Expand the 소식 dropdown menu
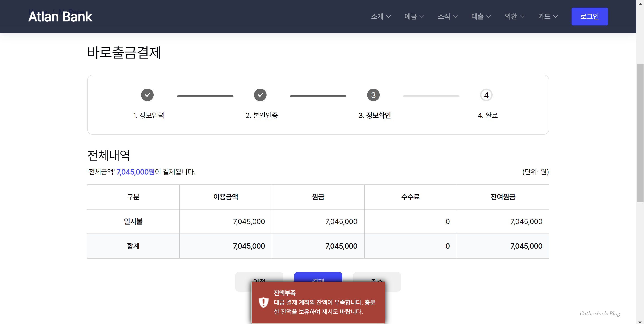Image resolution: width=644 pixels, height=324 pixels. tap(447, 17)
